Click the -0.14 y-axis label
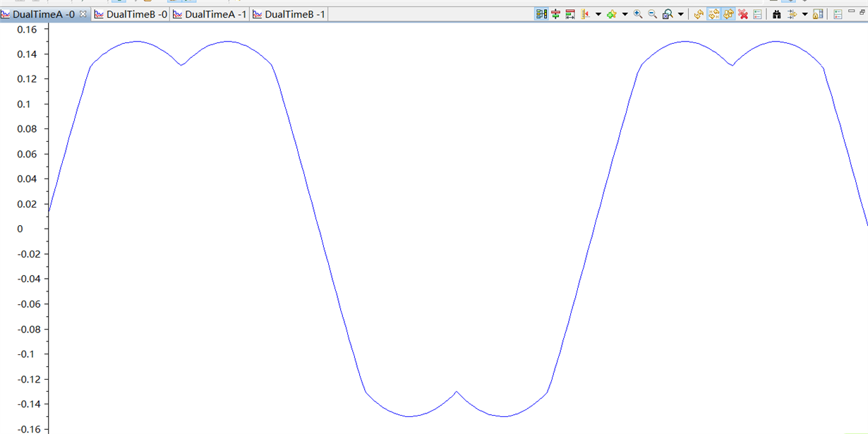 (x=30, y=404)
